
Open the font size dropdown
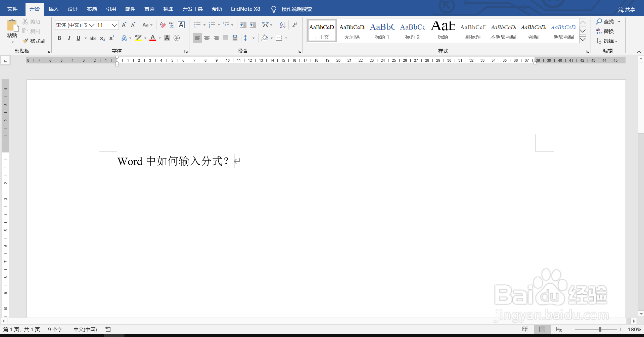coord(114,25)
